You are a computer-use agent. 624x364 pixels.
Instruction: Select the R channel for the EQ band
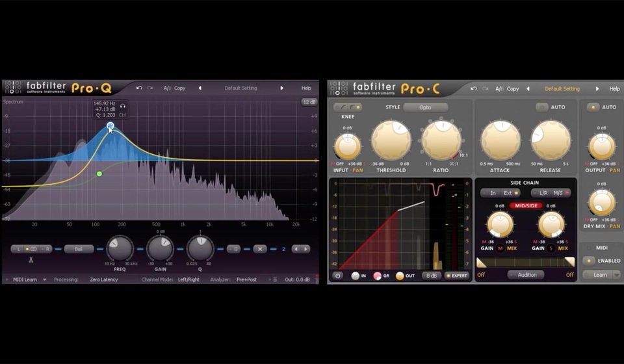(x=46, y=249)
